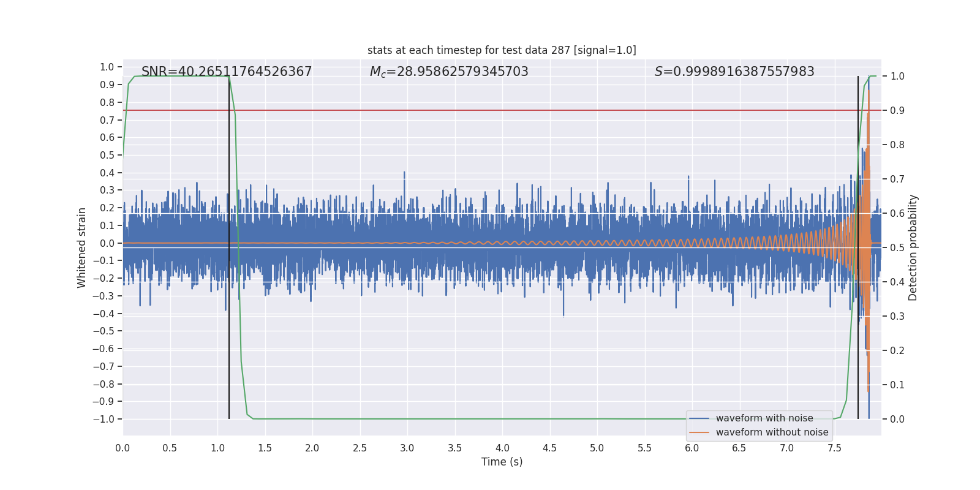Click the 'Detection probability' right axis label
This screenshot has width=980, height=490.
[913, 247]
